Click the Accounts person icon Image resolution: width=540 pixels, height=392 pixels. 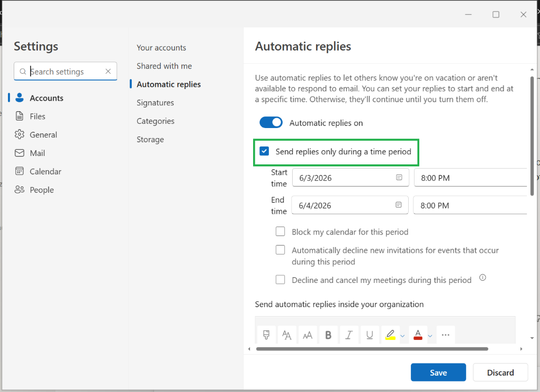click(20, 98)
